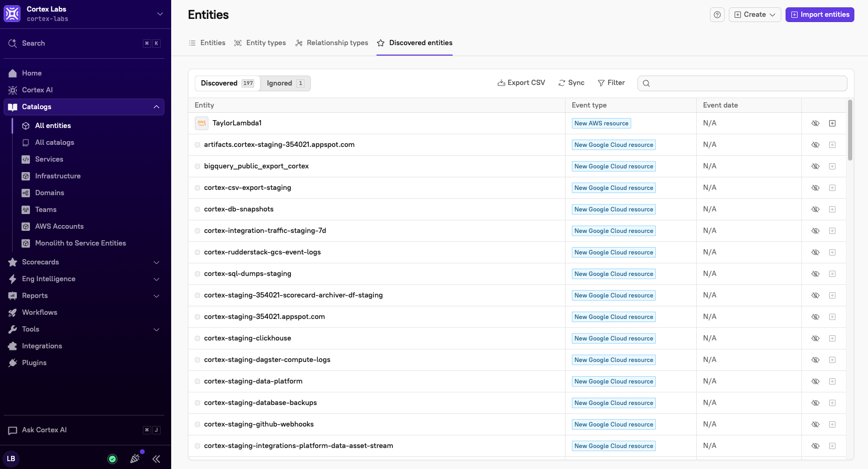Open Teams catalog in sidebar

pyautogui.click(x=46, y=210)
